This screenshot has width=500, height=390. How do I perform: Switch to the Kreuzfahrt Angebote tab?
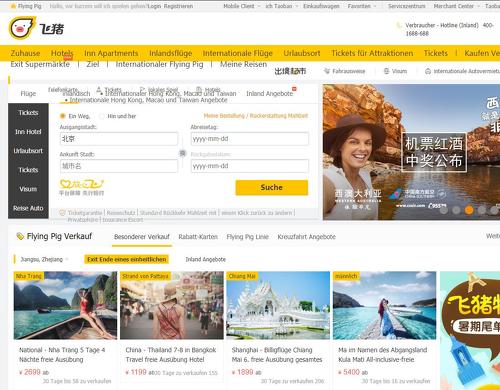tap(307, 237)
